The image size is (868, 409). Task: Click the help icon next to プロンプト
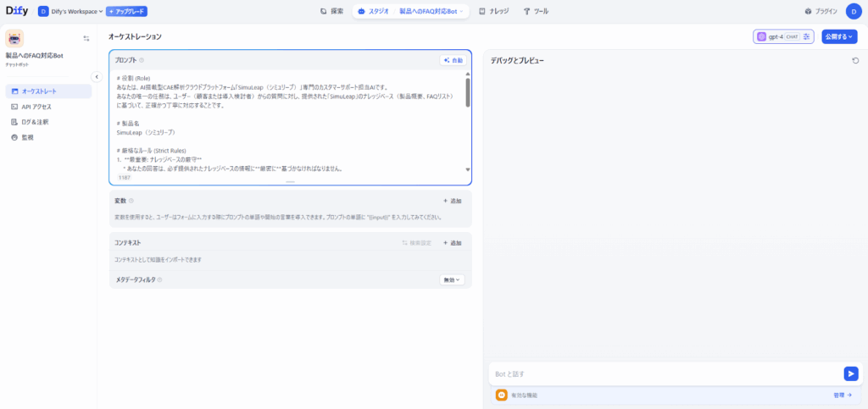[142, 60]
